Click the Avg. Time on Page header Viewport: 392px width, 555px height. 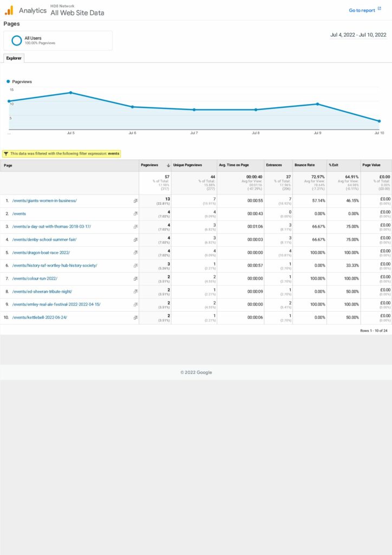tap(233, 165)
